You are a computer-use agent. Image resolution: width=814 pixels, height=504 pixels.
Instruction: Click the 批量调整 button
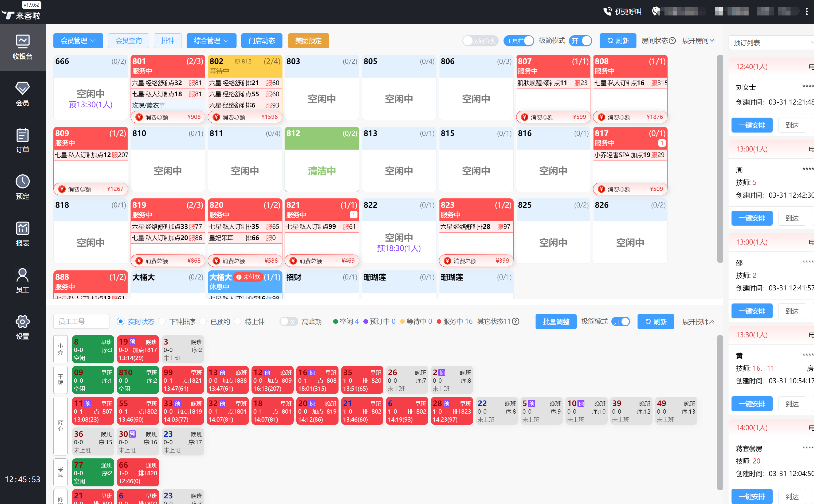pyautogui.click(x=556, y=322)
